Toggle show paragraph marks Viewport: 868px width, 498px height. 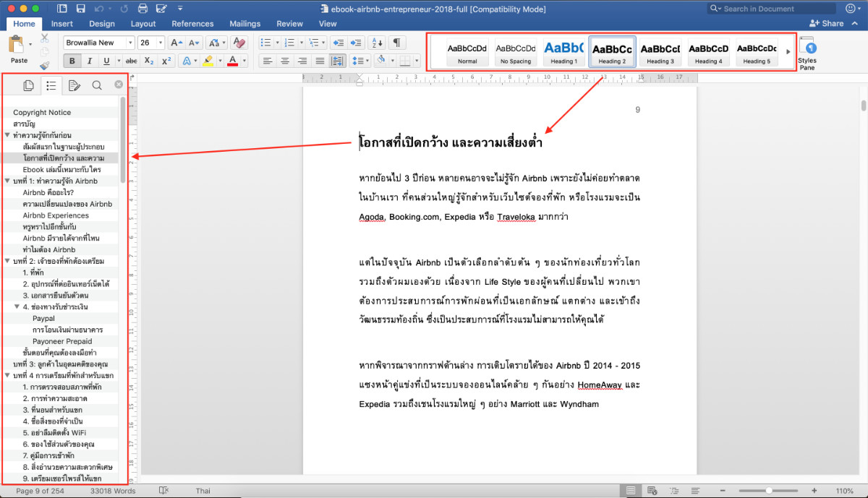coord(397,43)
